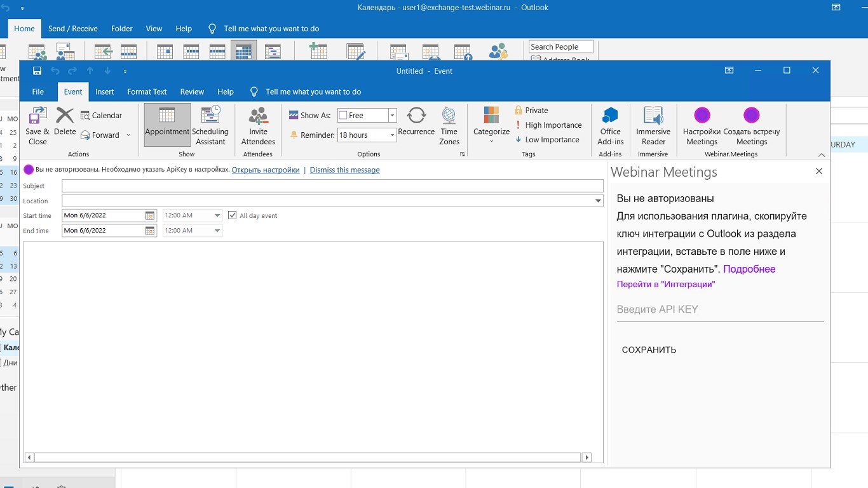Viewport: 868px width, 488px height.
Task: Toggle ribbon display options in Event window
Action: [729, 71]
